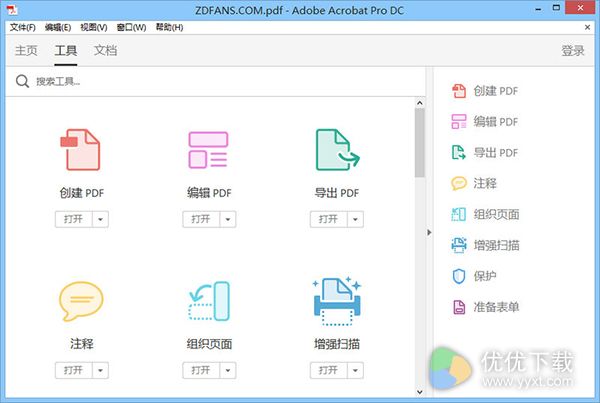
Task: Open the 窗口(W) menu
Action: pos(131,27)
